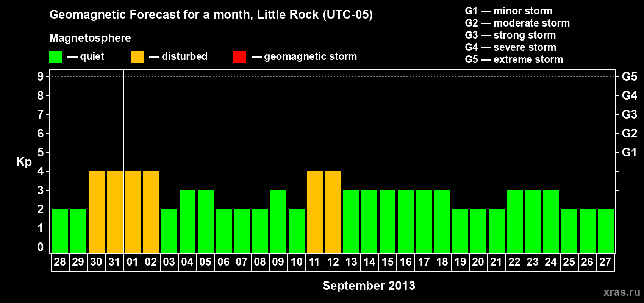Screen dimensions: 644x303
Task: Click the "September 2013" month label
Action: coord(369,286)
